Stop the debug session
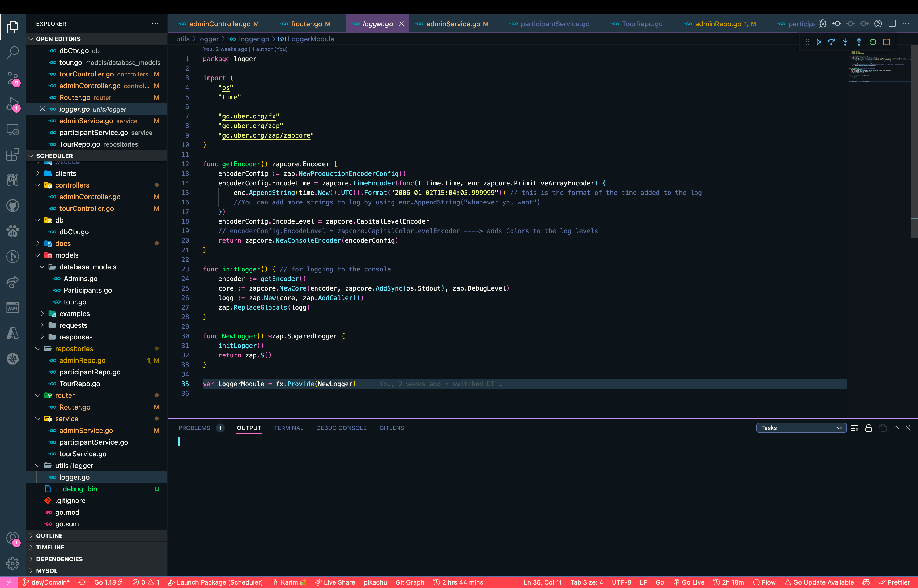The height and width of the screenshot is (588, 918). (x=887, y=42)
